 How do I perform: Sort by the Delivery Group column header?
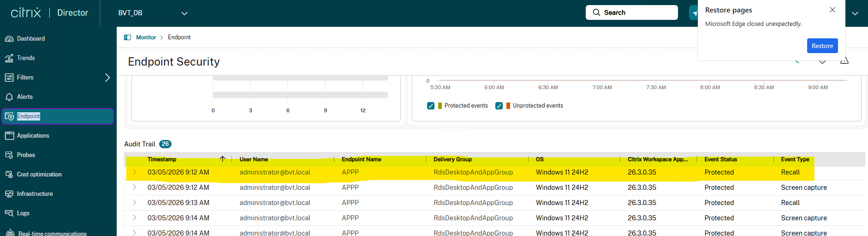point(452,159)
